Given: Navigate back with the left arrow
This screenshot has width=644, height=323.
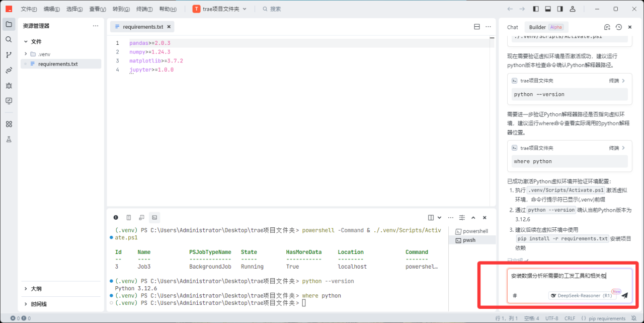Looking at the screenshot, I should 510,9.
